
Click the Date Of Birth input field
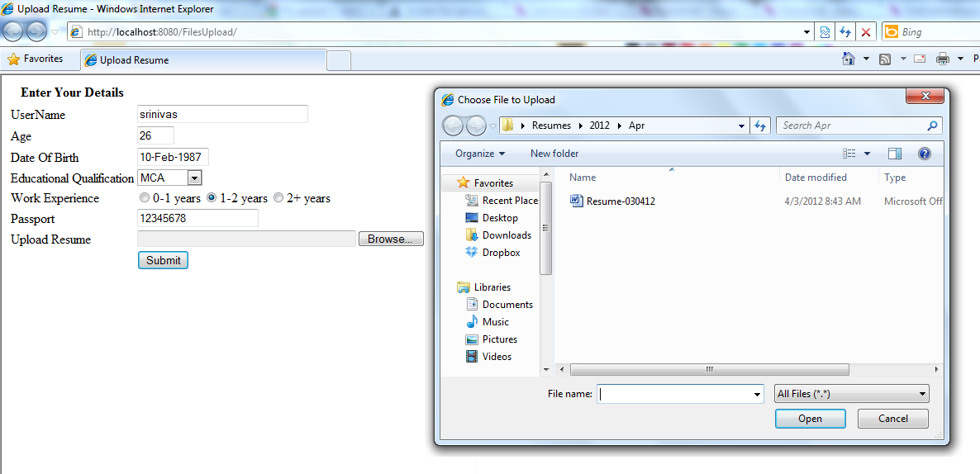coord(173,158)
